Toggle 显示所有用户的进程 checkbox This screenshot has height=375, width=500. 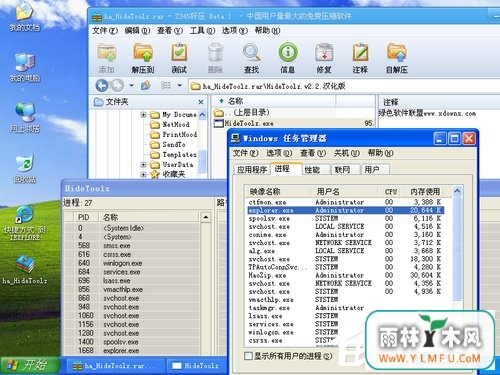(x=248, y=356)
